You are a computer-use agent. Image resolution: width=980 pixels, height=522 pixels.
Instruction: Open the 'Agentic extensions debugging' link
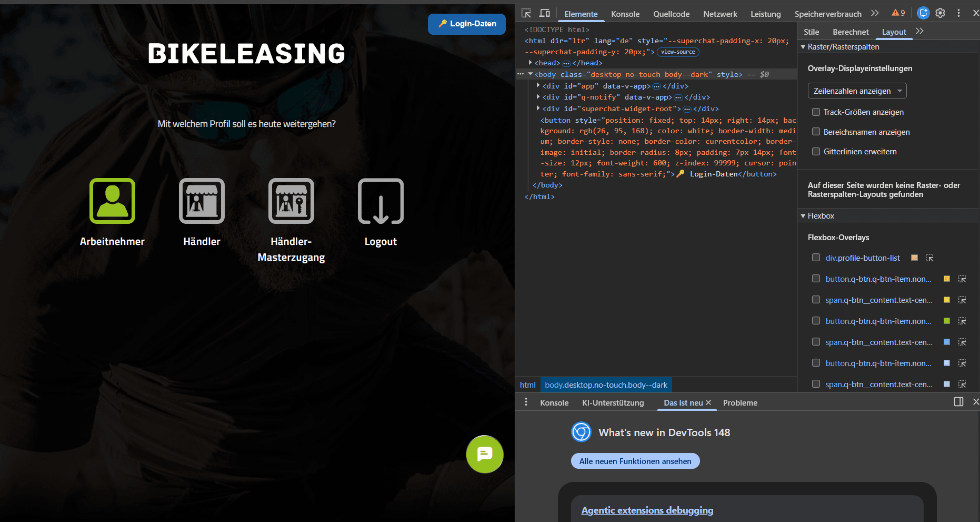(x=647, y=510)
